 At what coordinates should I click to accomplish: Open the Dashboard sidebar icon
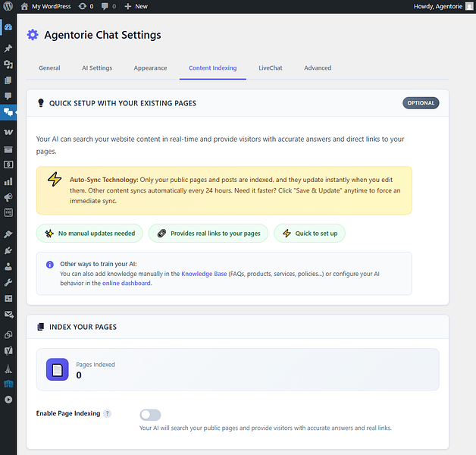[8, 27]
